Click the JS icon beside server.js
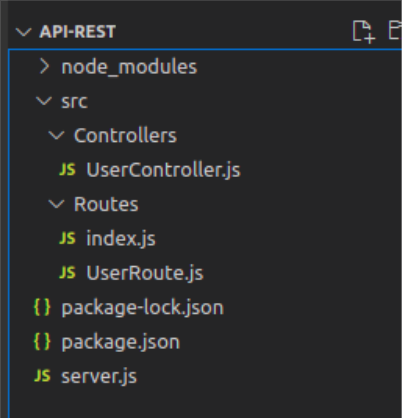Viewport: 402px width, 418px height. point(42,376)
